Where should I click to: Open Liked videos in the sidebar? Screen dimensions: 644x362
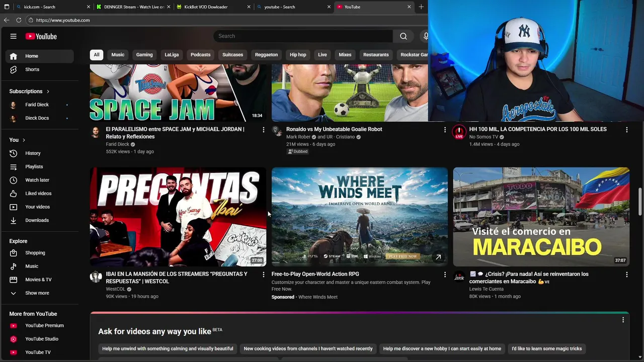[39, 194]
